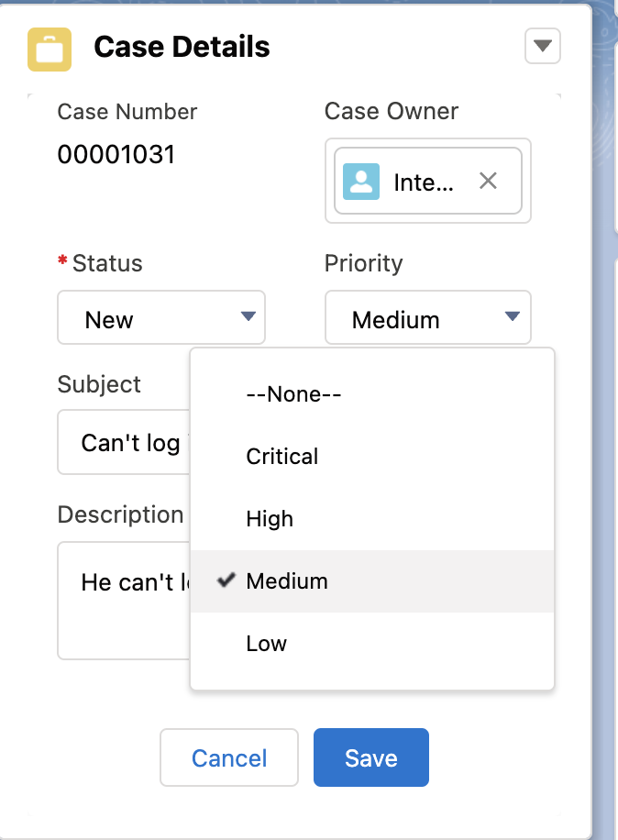Click the case number 00001031
Viewport: 618px width, 840px height.
(x=116, y=154)
